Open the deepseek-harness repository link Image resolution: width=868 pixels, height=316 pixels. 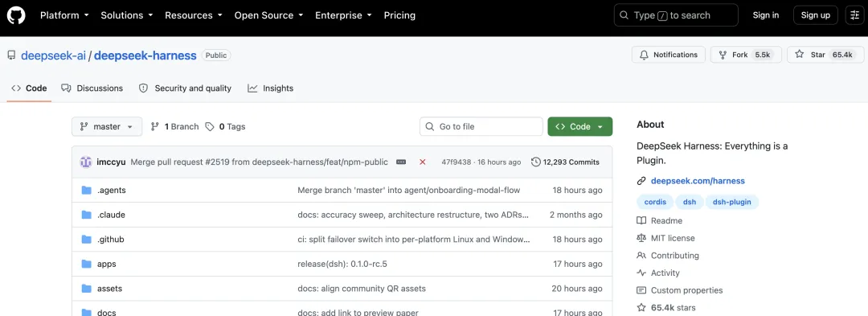click(x=145, y=55)
